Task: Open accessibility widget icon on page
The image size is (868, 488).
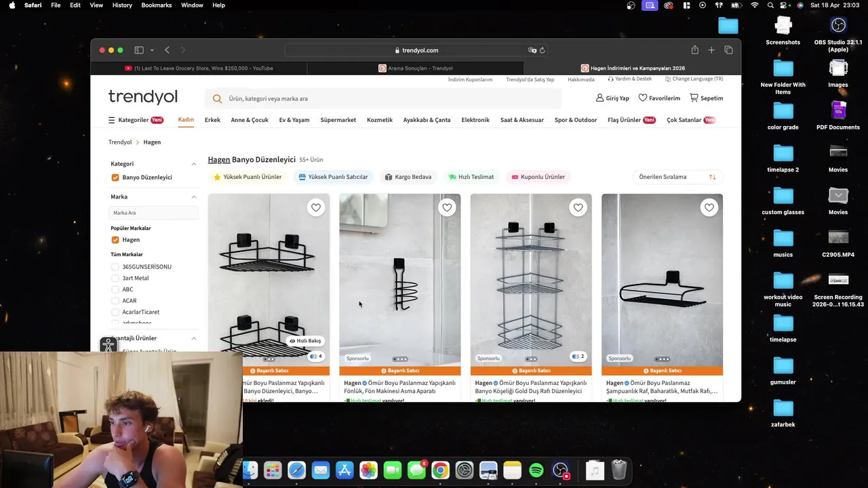Action: coord(108,345)
